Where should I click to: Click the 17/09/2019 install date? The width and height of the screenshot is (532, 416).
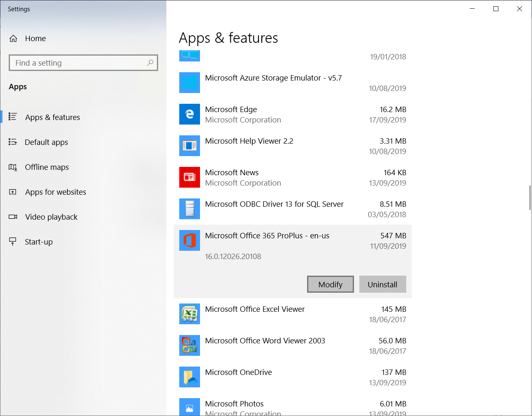point(388,120)
